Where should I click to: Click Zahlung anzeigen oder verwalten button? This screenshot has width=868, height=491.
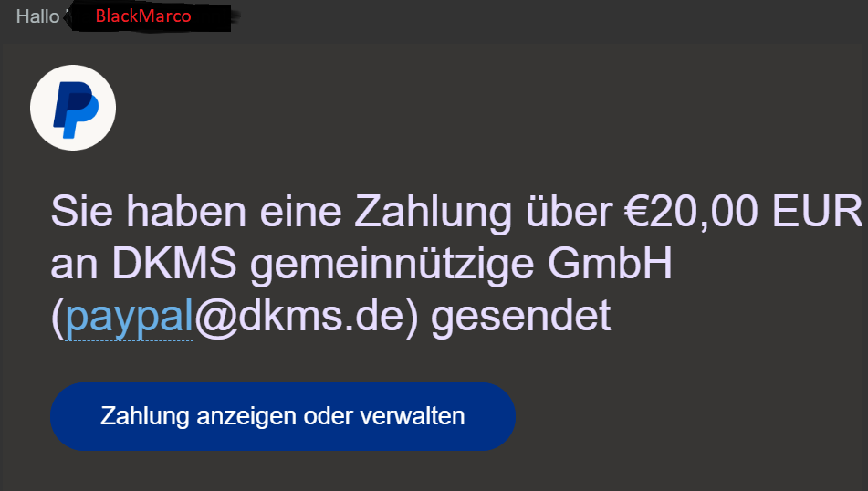(283, 416)
